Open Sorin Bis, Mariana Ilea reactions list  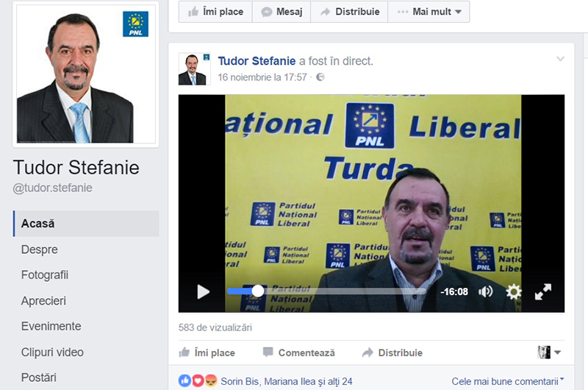287,381
